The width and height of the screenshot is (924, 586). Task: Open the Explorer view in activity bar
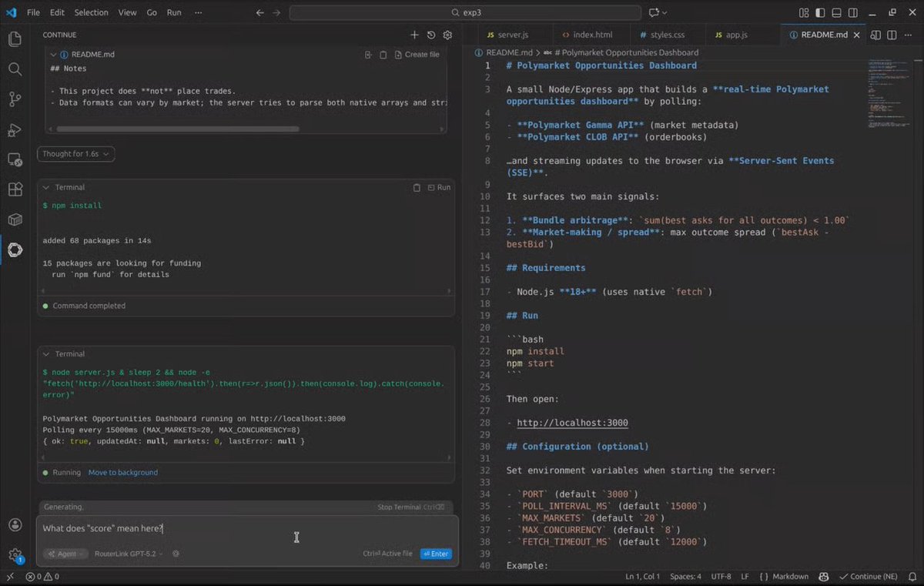click(x=15, y=39)
